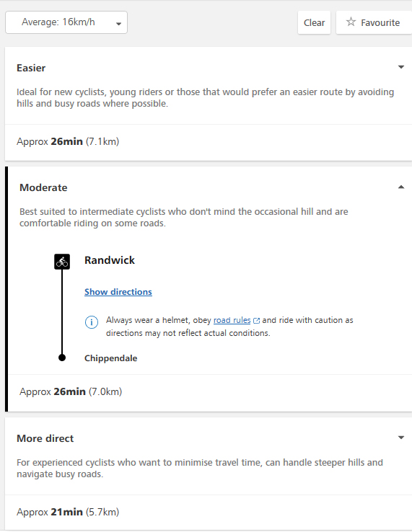Click the external link icon after road rules
Screen dimensions: 412x532
click(x=256, y=321)
